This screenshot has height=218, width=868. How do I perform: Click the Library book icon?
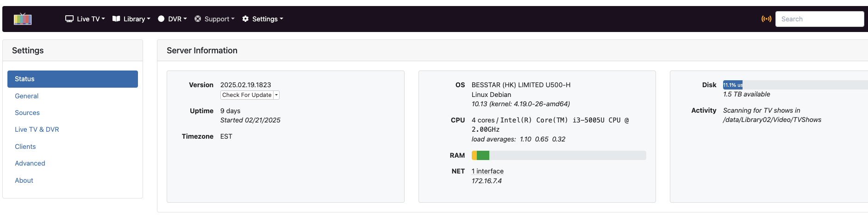[x=116, y=19]
